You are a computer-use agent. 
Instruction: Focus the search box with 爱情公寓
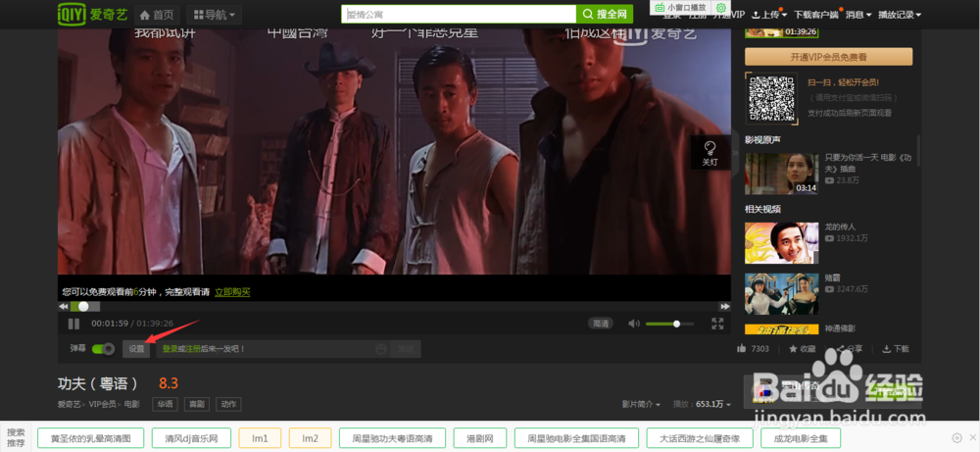[459, 14]
